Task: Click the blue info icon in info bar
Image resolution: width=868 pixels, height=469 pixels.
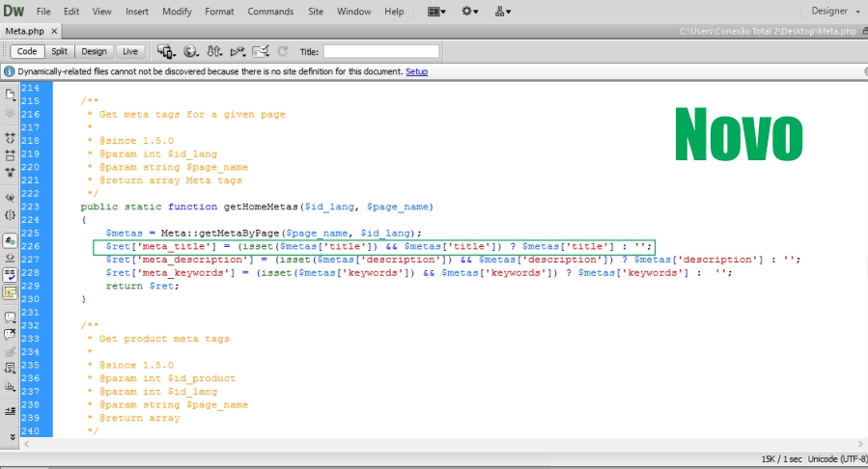Action: (x=9, y=71)
